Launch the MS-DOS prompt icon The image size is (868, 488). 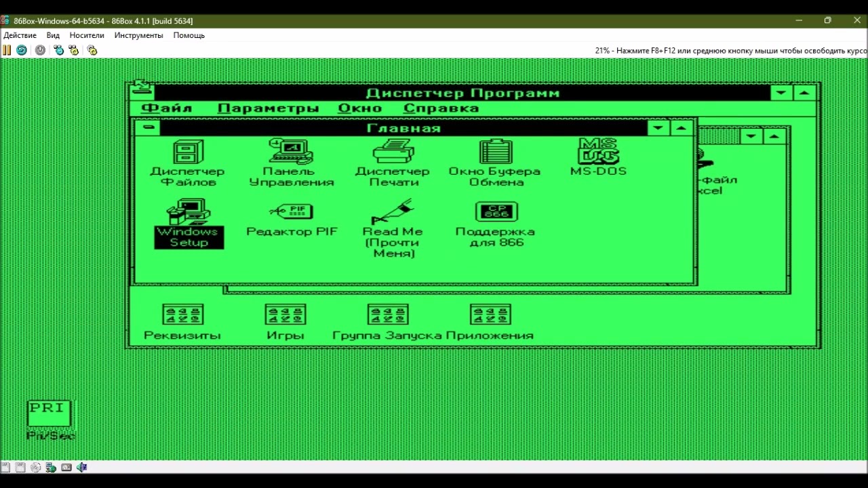(598, 157)
